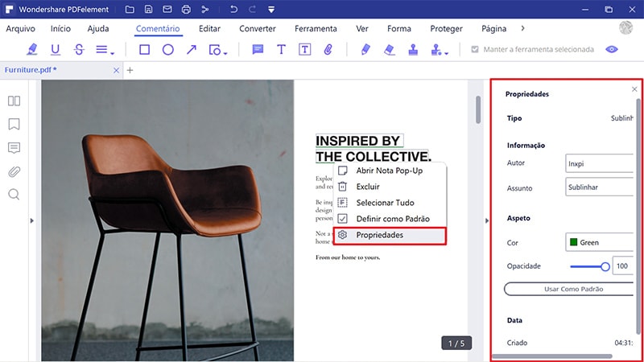Close the Propriedades panel

coord(634,89)
